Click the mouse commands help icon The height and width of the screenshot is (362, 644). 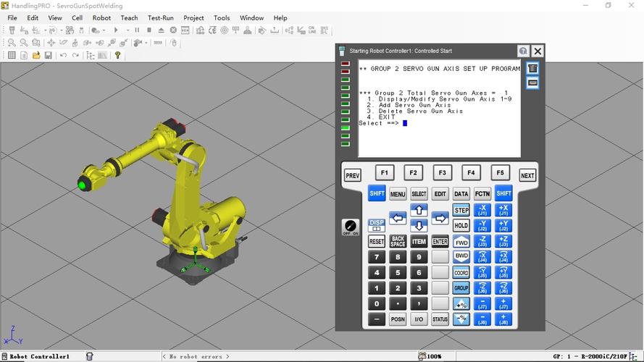[x=174, y=43]
